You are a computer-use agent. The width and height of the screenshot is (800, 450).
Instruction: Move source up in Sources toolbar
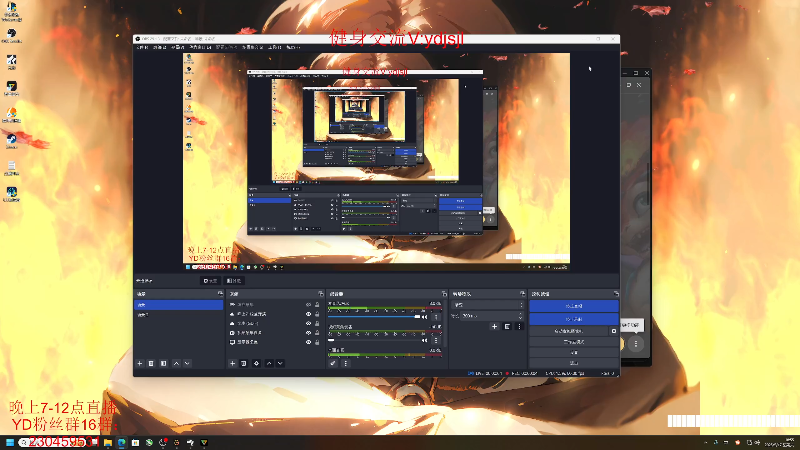pos(269,363)
